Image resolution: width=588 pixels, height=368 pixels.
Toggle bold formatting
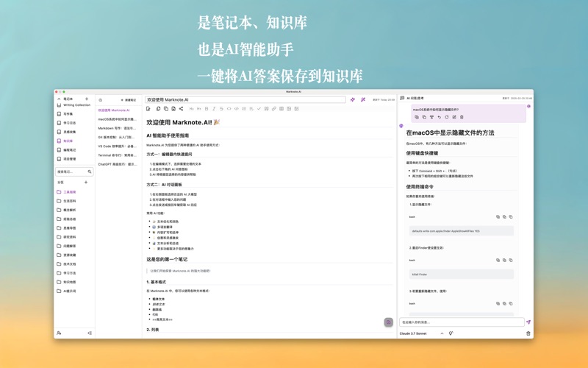[207, 109]
